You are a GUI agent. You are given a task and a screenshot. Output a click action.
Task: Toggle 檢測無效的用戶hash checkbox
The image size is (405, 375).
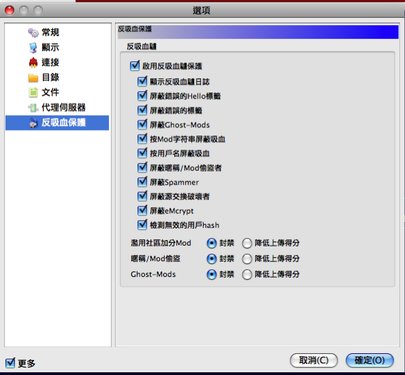tap(142, 225)
